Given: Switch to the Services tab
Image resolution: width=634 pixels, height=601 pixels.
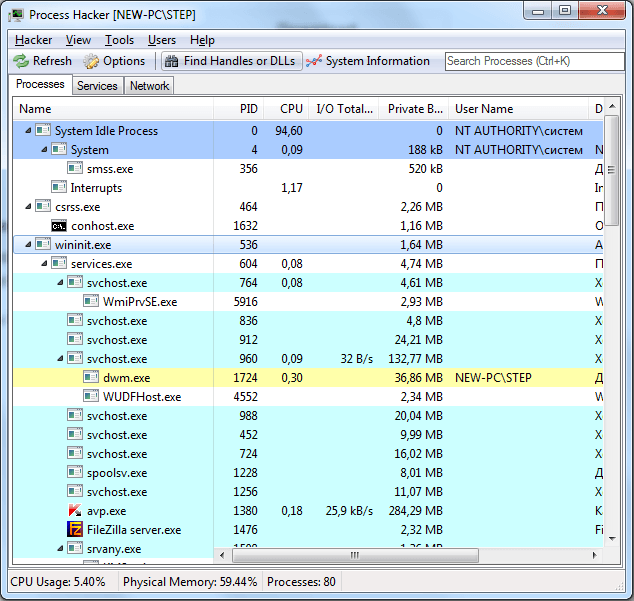Looking at the screenshot, I should pos(97,86).
